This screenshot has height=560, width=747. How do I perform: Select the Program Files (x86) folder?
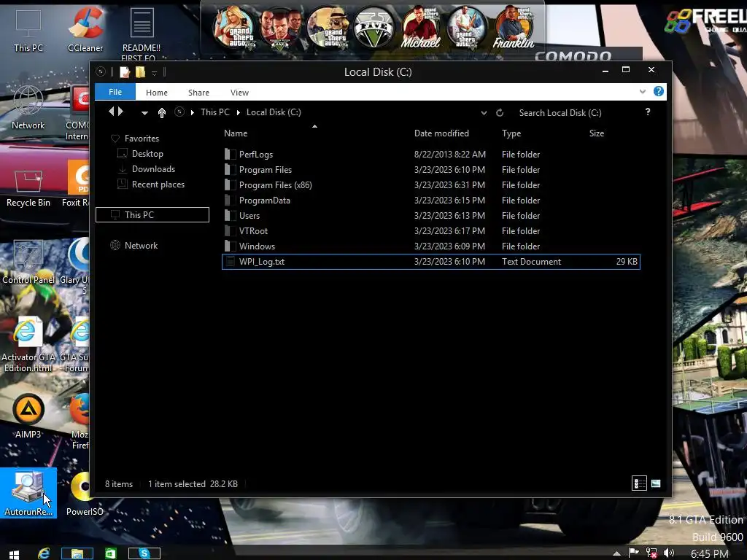click(430, 184)
